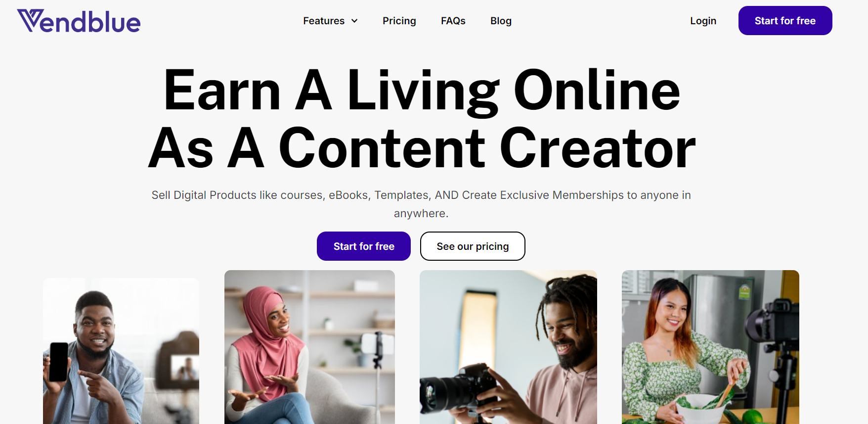Visit the Blog page
The width and height of the screenshot is (868, 424).
(x=501, y=21)
